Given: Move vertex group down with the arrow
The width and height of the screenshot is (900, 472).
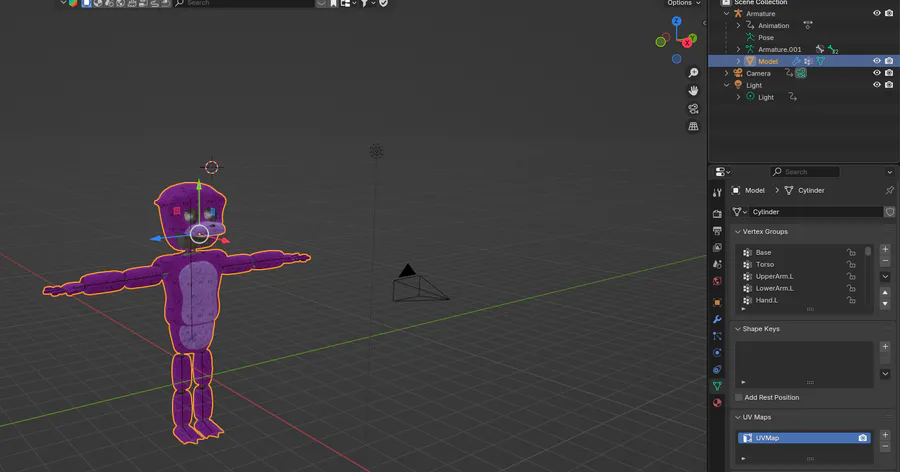Looking at the screenshot, I should pyautogui.click(x=885, y=304).
